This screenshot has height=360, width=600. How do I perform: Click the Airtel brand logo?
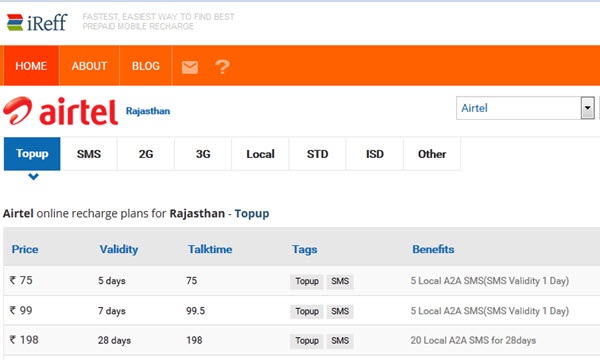tap(60, 111)
